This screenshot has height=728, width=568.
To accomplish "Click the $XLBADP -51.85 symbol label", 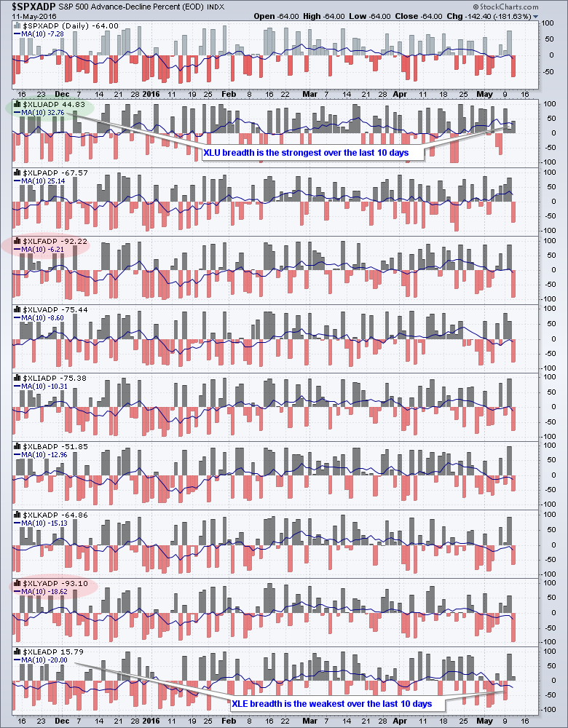I will 55,447.
